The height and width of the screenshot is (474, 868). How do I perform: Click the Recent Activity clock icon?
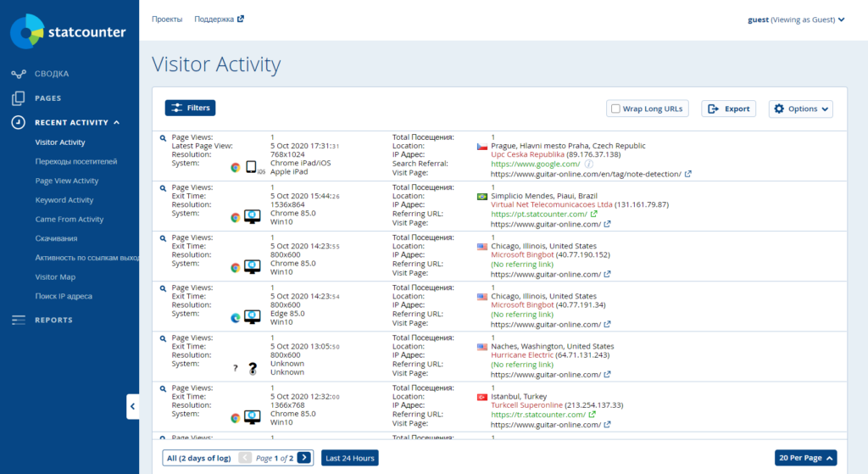(x=19, y=122)
